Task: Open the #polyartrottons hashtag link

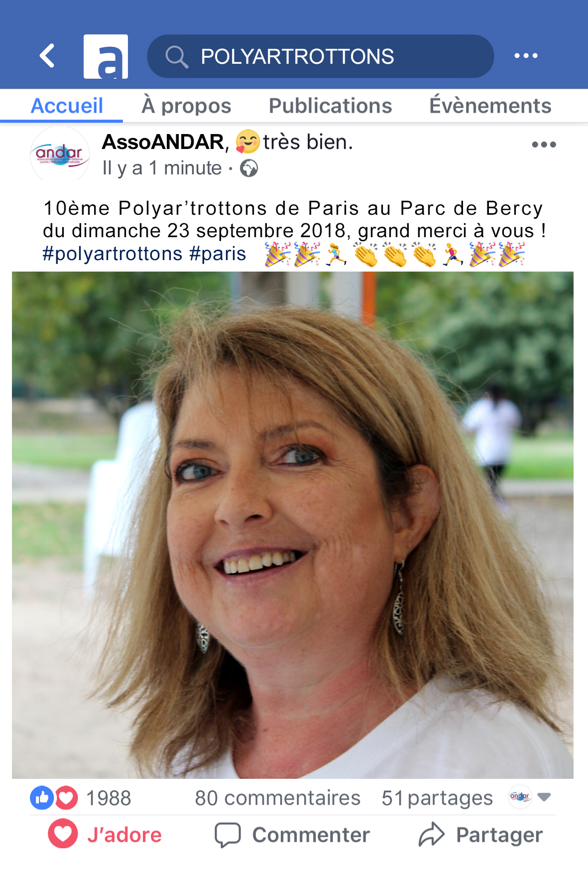Action: (x=113, y=254)
